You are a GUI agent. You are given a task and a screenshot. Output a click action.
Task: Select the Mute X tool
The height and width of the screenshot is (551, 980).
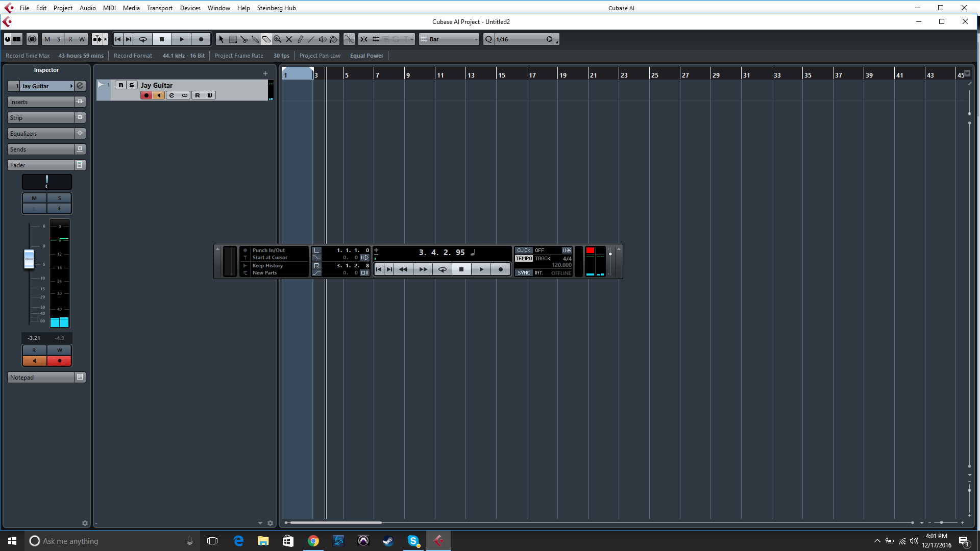coord(289,39)
